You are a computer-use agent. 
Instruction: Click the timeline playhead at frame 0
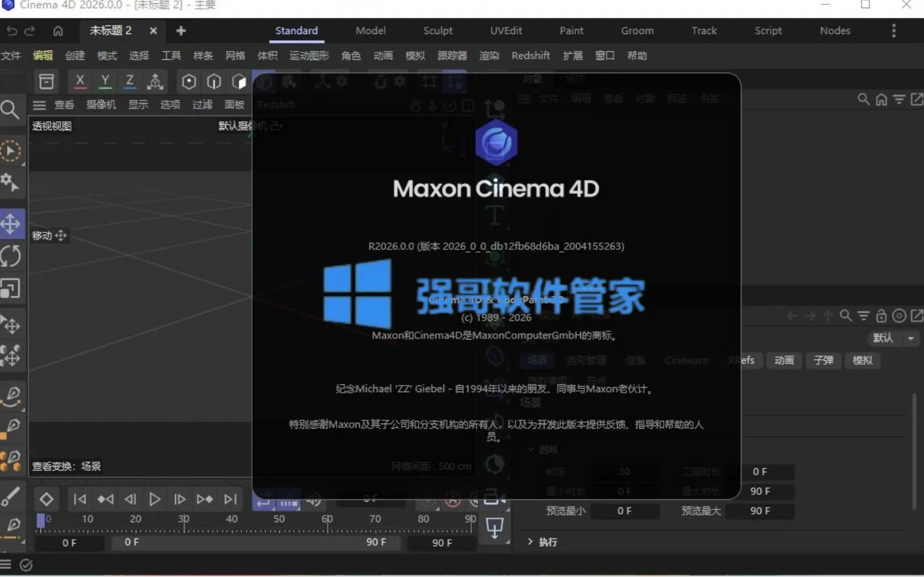coord(41,520)
